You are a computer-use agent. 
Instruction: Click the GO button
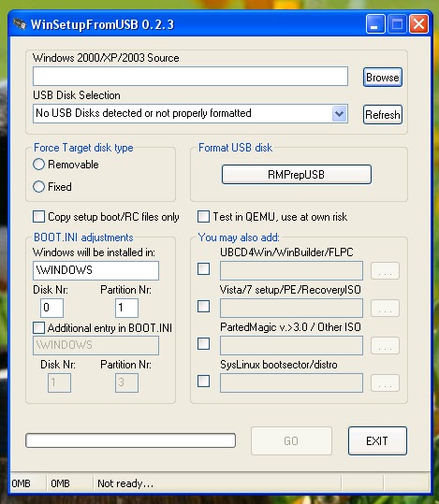click(291, 440)
